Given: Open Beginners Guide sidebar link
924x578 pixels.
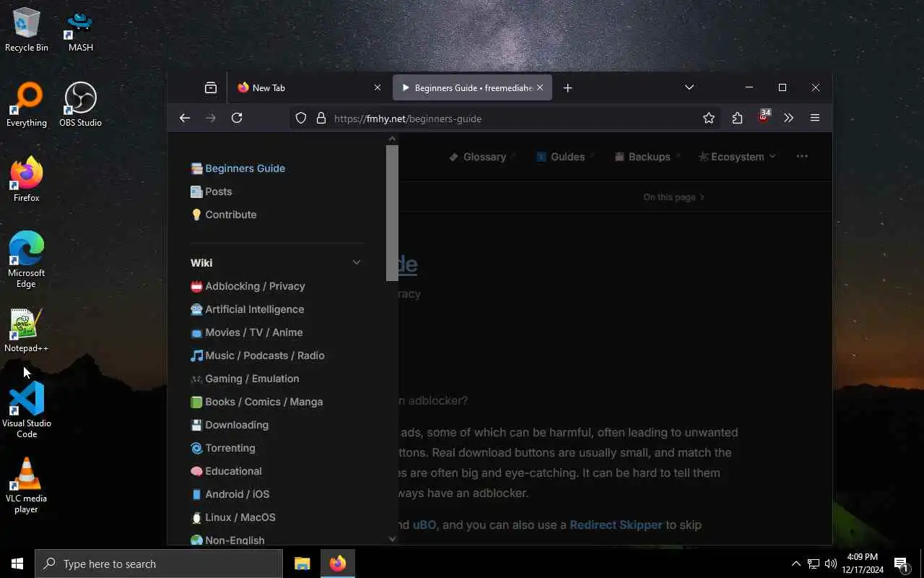Looking at the screenshot, I should coord(238,168).
